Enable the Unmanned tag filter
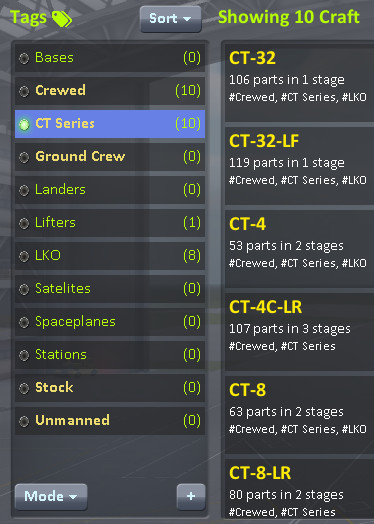The height and width of the screenshot is (524, 374). tap(110, 421)
